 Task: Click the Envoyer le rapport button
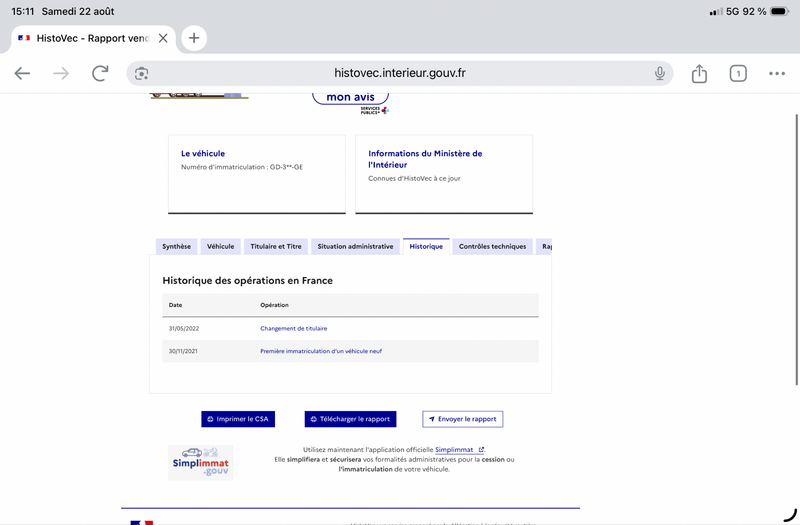463,419
